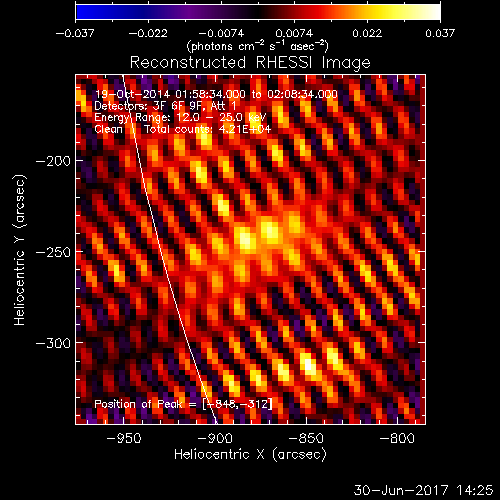
Task: Click the positive colorbar value 0.0074
Action: [294, 33]
